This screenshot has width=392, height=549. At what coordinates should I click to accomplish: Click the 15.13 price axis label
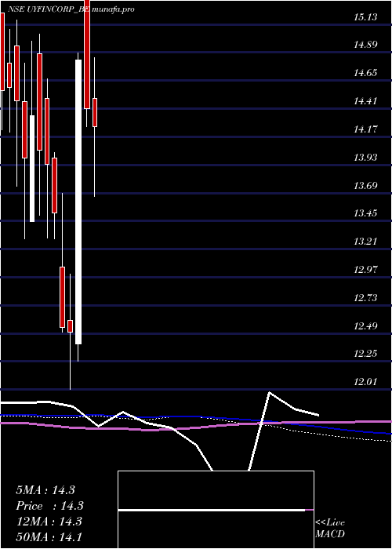pyautogui.click(x=365, y=16)
